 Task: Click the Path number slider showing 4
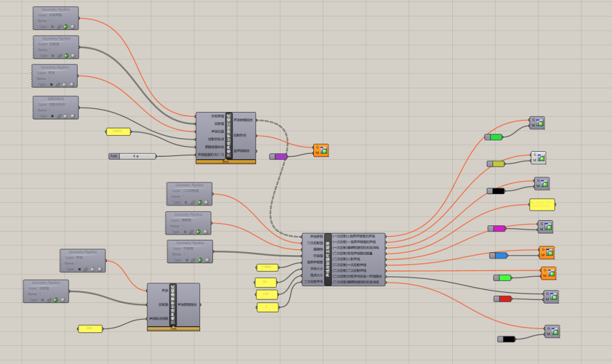pos(132,156)
